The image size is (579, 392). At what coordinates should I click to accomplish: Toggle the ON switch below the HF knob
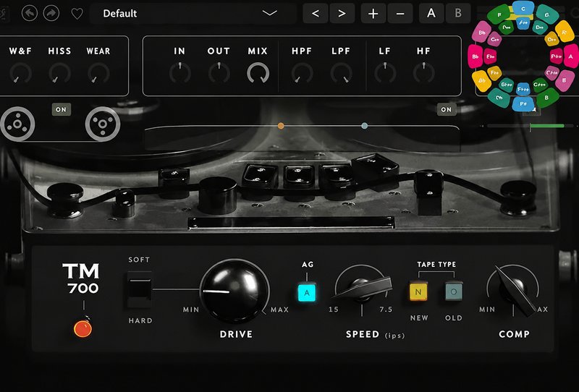tap(447, 109)
